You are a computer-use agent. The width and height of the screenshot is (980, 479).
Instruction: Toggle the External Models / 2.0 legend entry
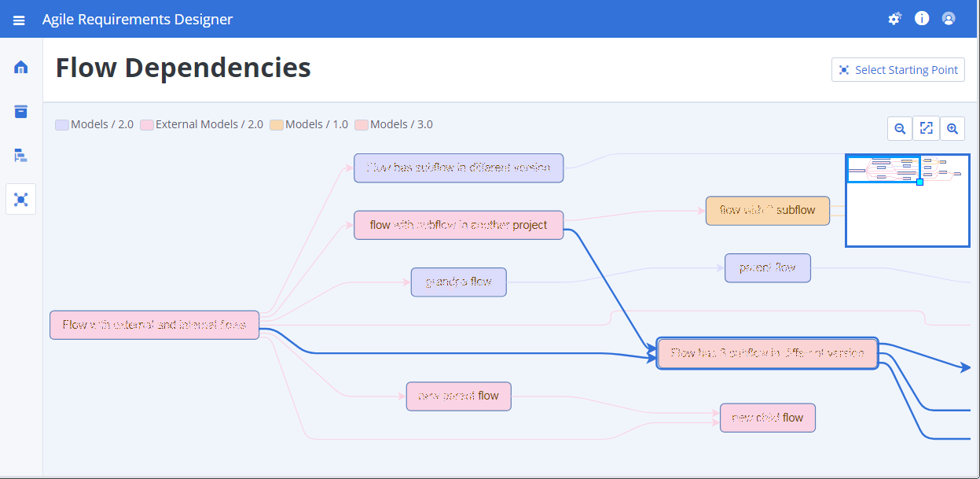pos(147,124)
